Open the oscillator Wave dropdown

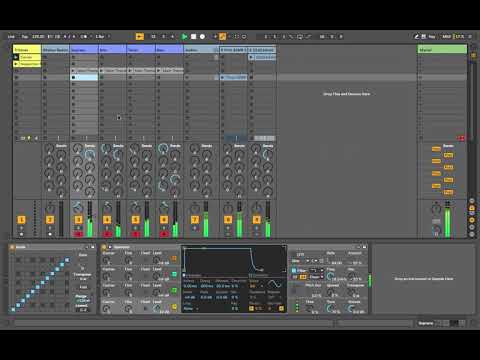click(x=256, y=286)
